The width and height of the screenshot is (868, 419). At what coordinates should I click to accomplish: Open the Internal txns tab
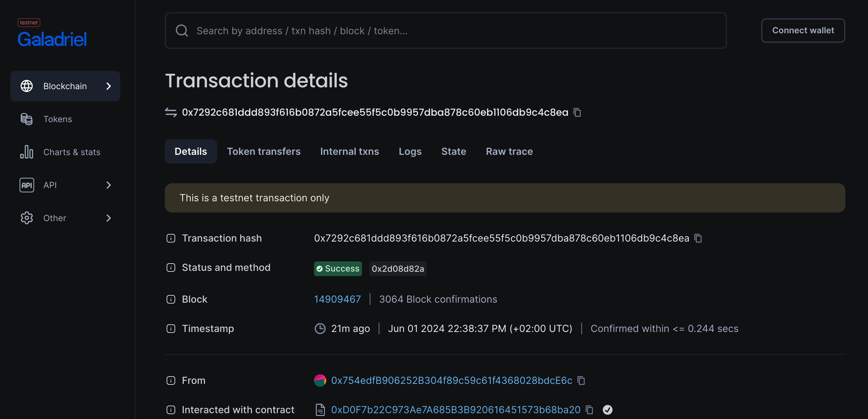pyautogui.click(x=349, y=151)
